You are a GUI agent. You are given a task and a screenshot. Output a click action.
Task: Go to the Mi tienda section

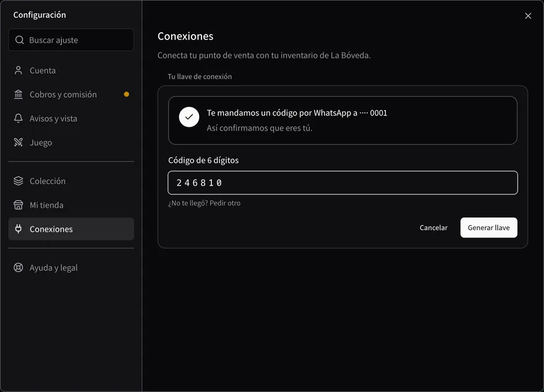click(x=71, y=205)
